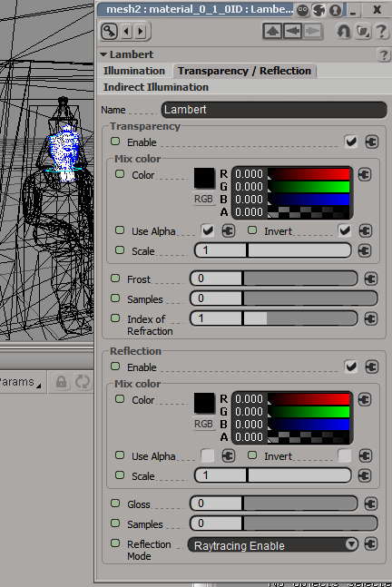Click the copy parameters icon next to help
392x587 pixels.
[362, 32]
